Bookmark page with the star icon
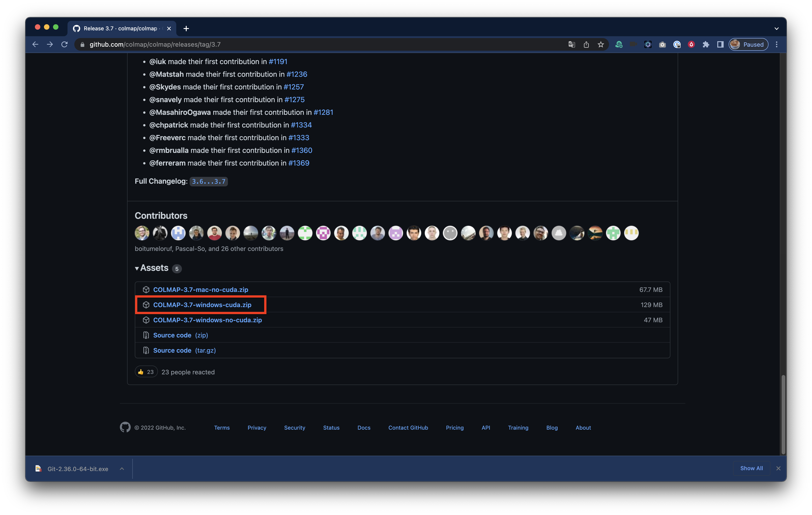This screenshot has height=515, width=812. [601, 44]
